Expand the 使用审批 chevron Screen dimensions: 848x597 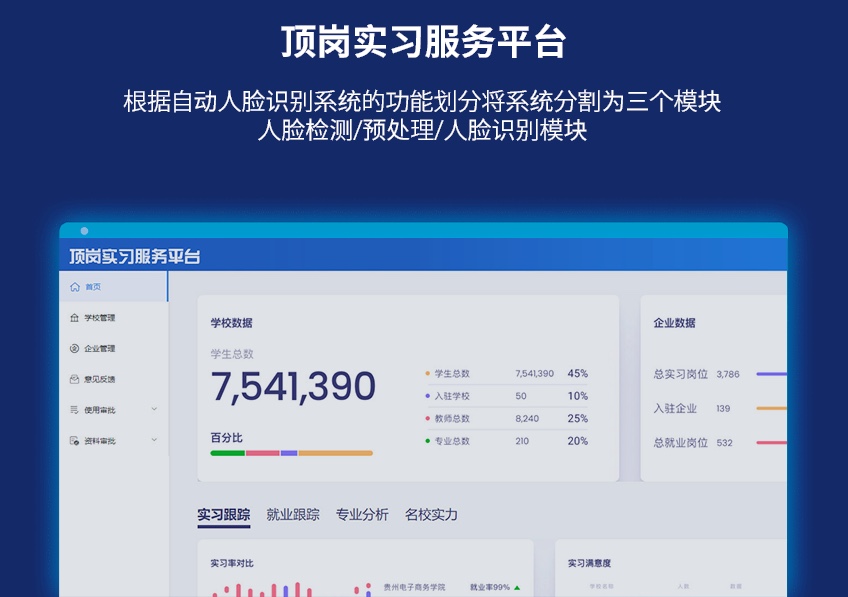[154, 409]
